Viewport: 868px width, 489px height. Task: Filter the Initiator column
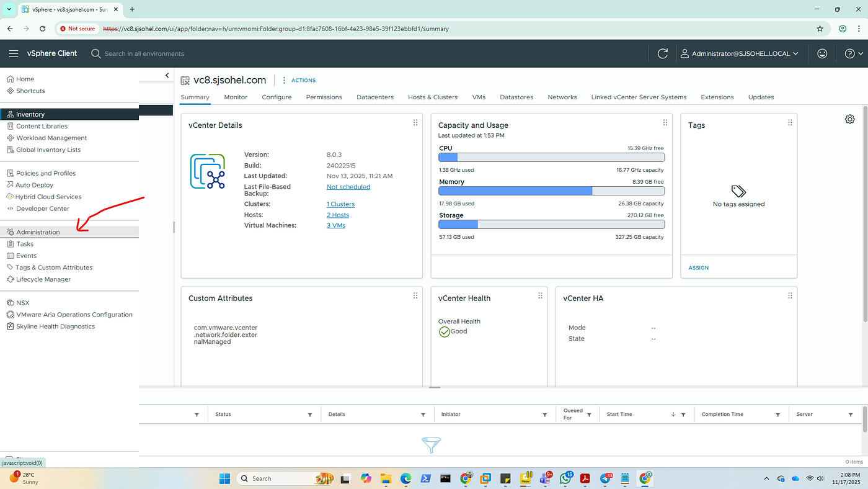pos(545,415)
